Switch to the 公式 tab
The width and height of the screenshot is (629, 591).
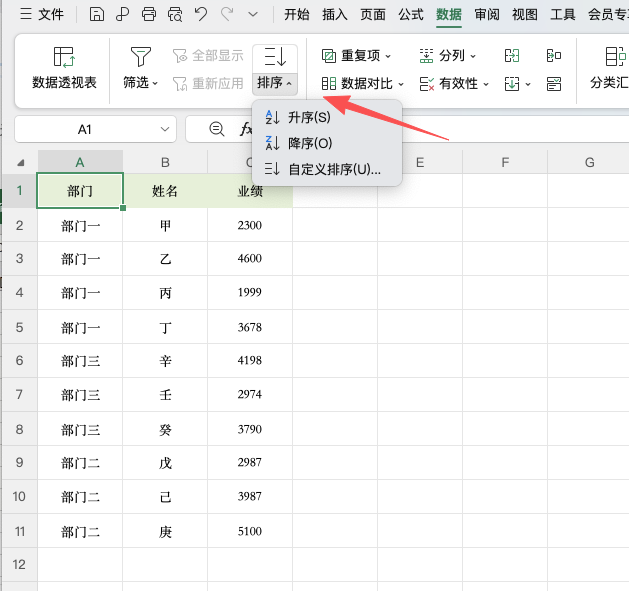click(x=411, y=14)
